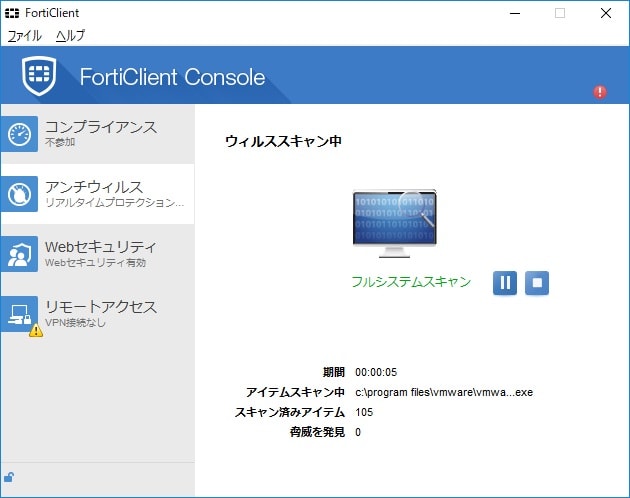Image resolution: width=630 pixels, height=498 pixels.
Task: Click the red alert notification icon
Action: click(x=600, y=92)
